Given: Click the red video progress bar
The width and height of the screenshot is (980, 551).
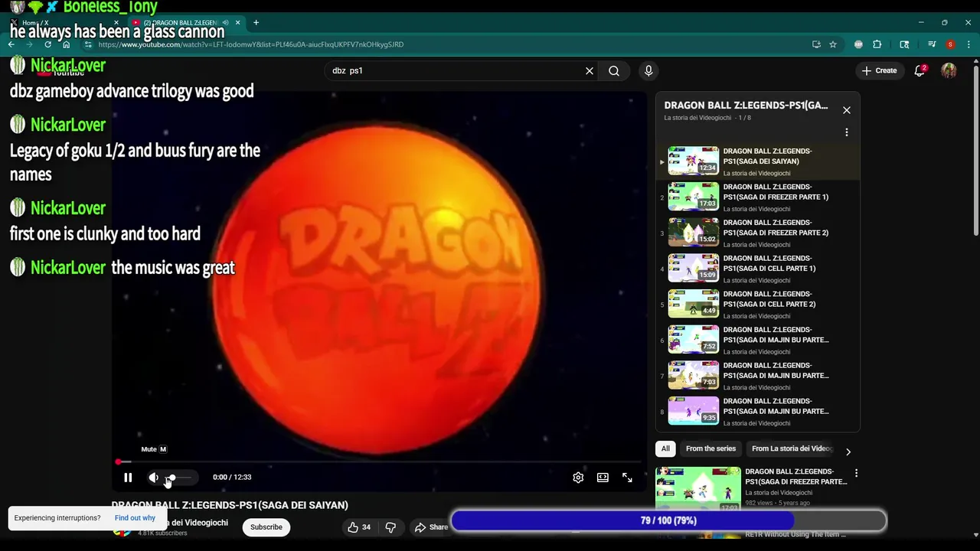Looking at the screenshot, I should [x=380, y=462].
